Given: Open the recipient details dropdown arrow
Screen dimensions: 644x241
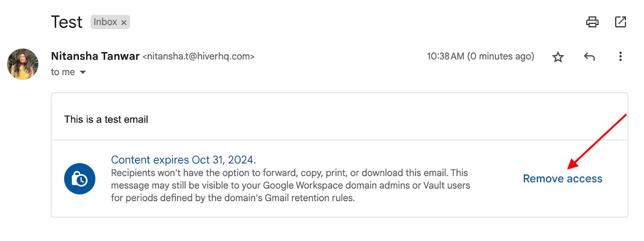Looking at the screenshot, I should coord(83,73).
